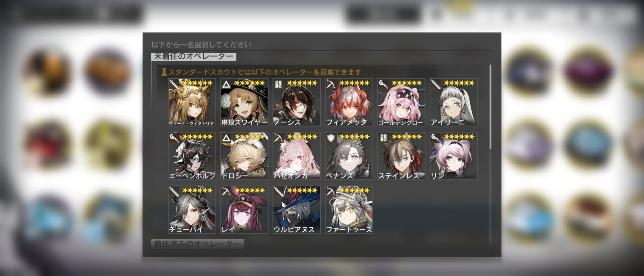Choose the ウルピアヌス portrait
The image size is (644, 276).
coord(297,210)
